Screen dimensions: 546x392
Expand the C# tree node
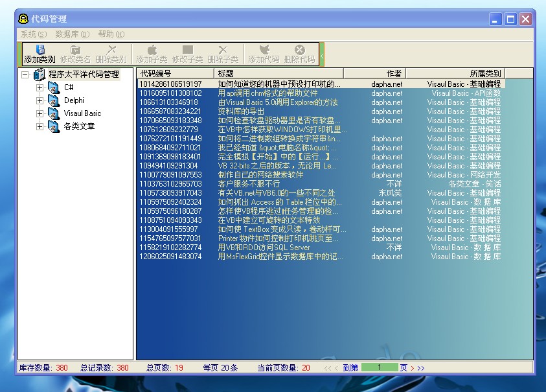pyautogui.click(x=40, y=88)
